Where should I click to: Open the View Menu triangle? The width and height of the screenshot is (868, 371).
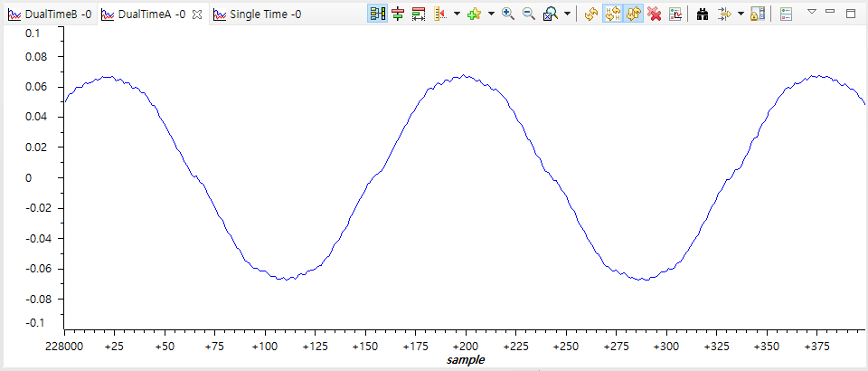[812, 11]
